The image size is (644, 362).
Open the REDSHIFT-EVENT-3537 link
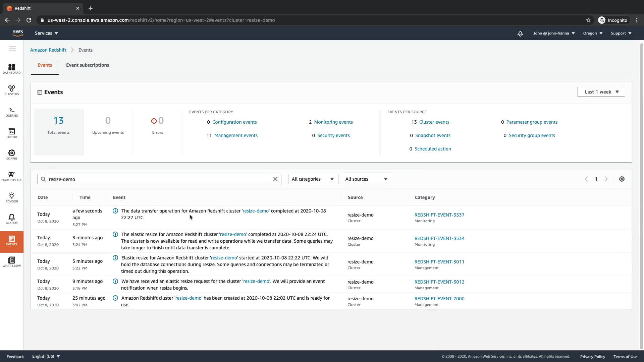[x=439, y=215]
